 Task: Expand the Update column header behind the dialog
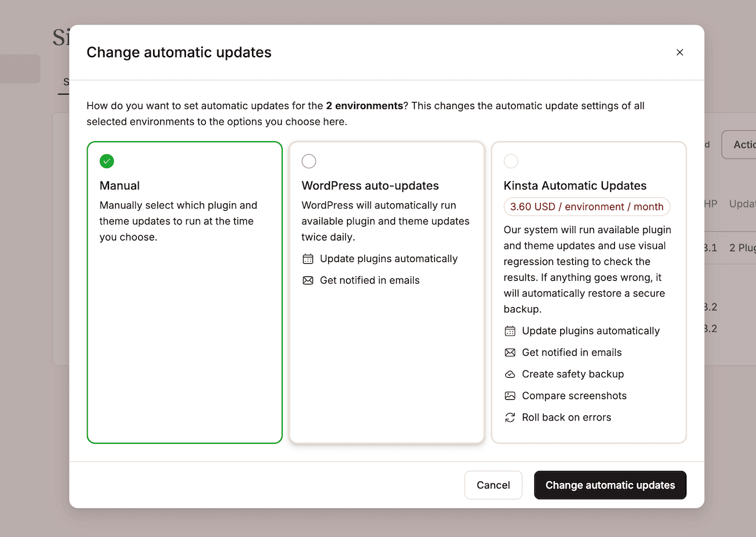(742, 203)
